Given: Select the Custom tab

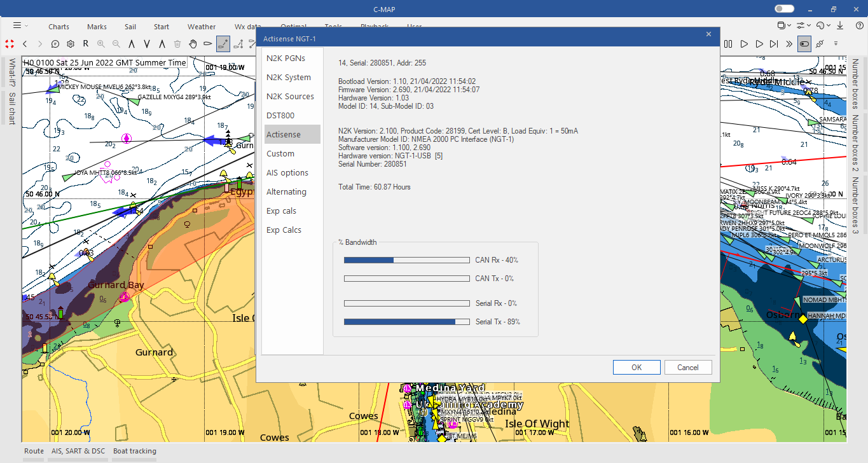Looking at the screenshot, I should coord(293,153).
